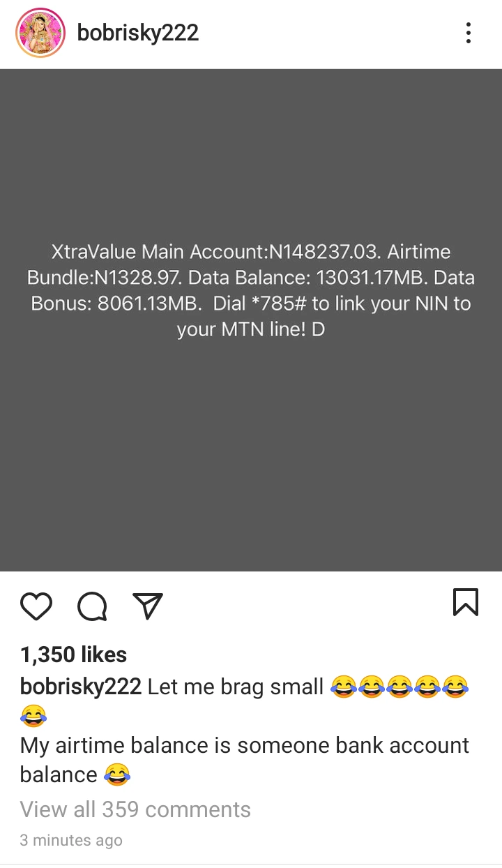Screen dimensions: 502x868
Task: Open bobrisky222's profile picture avatar
Action: [40, 33]
